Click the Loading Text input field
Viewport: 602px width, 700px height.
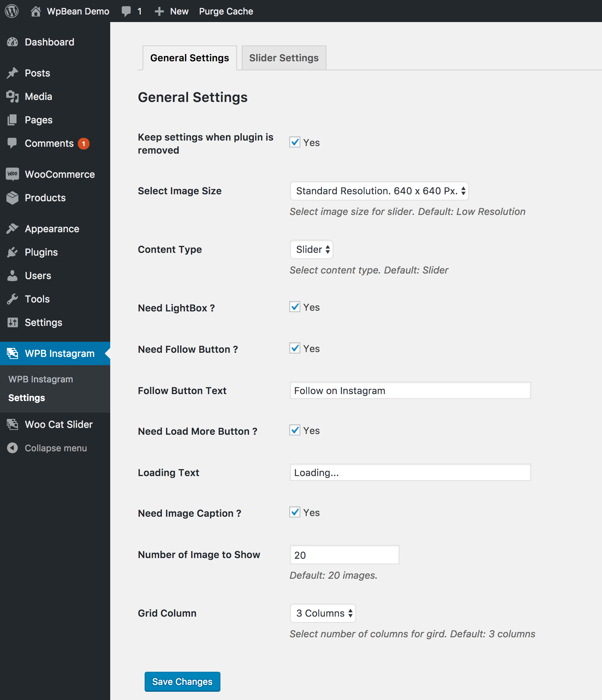[410, 472]
